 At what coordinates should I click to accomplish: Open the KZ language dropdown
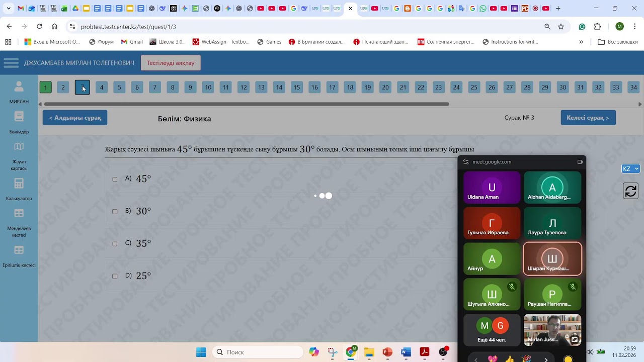coord(630,168)
